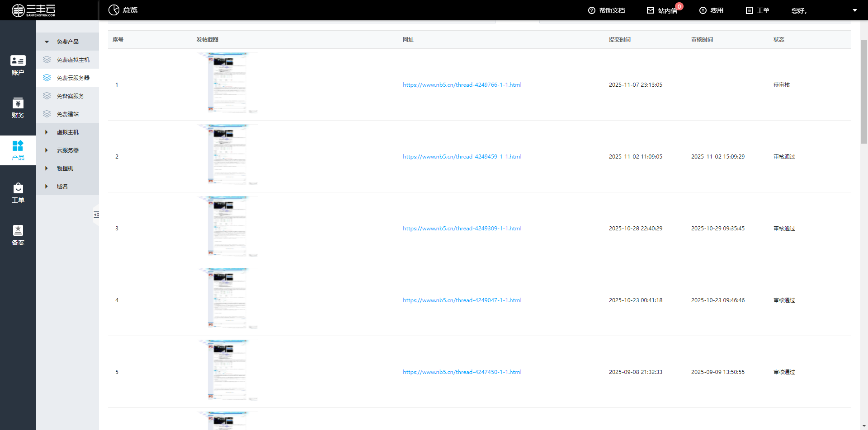Open 站内信 inbox messages
The height and width of the screenshot is (430, 868).
pos(662,10)
